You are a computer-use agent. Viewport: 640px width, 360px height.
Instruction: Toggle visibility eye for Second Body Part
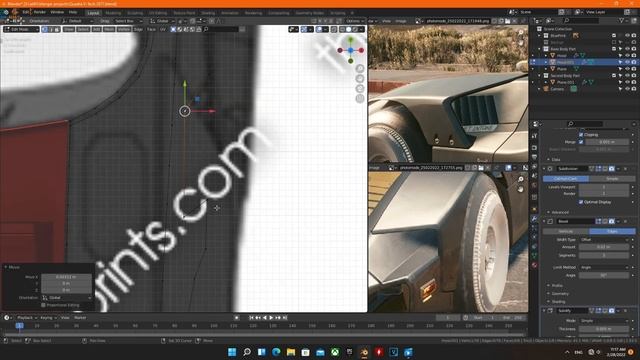pyautogui.click(x=627, y=76)
